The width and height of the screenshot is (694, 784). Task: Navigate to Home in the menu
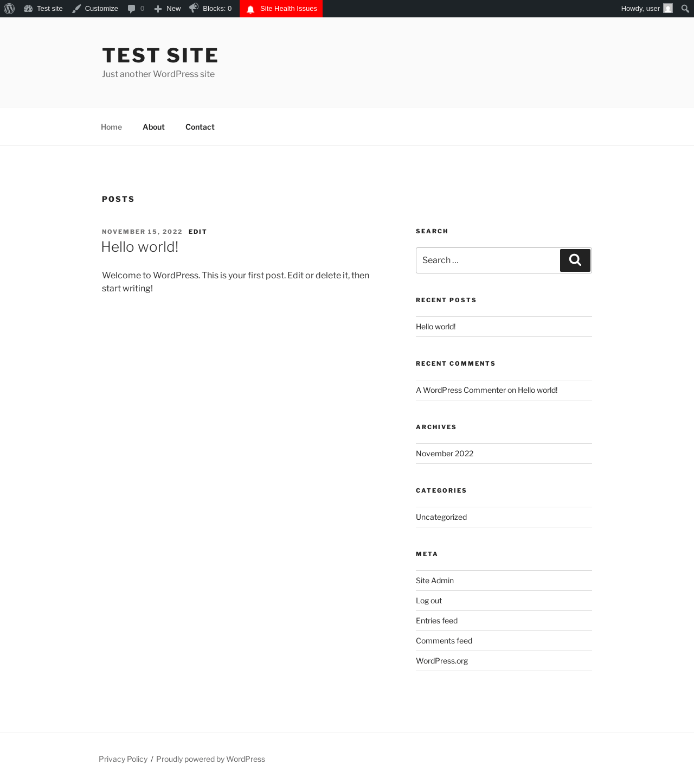tap(111, 127)
